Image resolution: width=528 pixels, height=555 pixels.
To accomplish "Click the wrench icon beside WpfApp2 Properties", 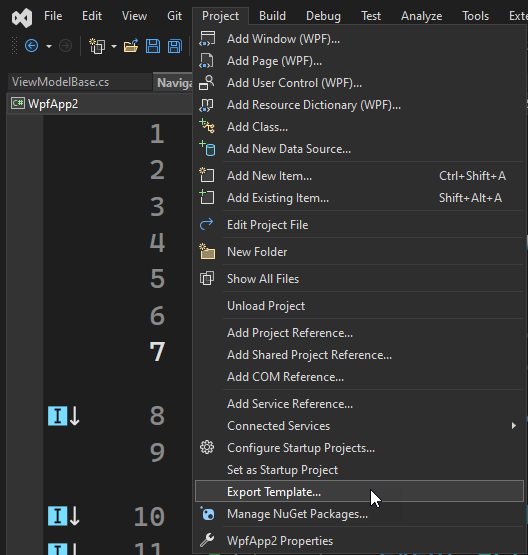I will tap(207, 540).
